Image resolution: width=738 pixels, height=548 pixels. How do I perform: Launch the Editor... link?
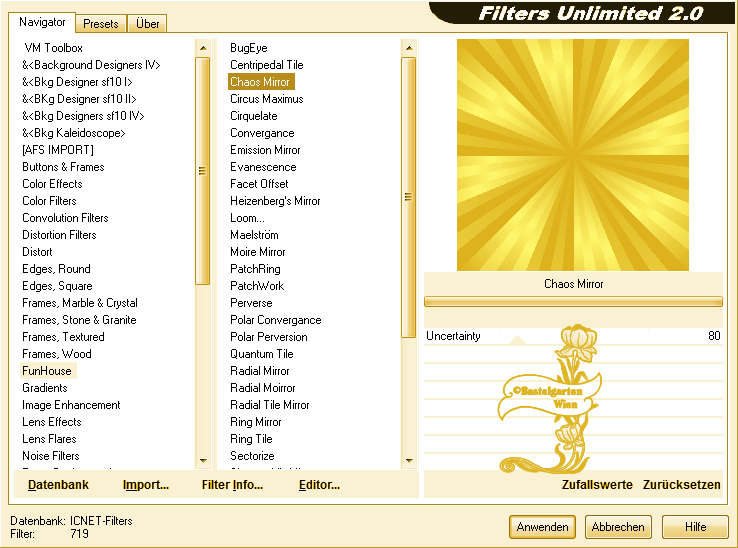pos(319,484)
